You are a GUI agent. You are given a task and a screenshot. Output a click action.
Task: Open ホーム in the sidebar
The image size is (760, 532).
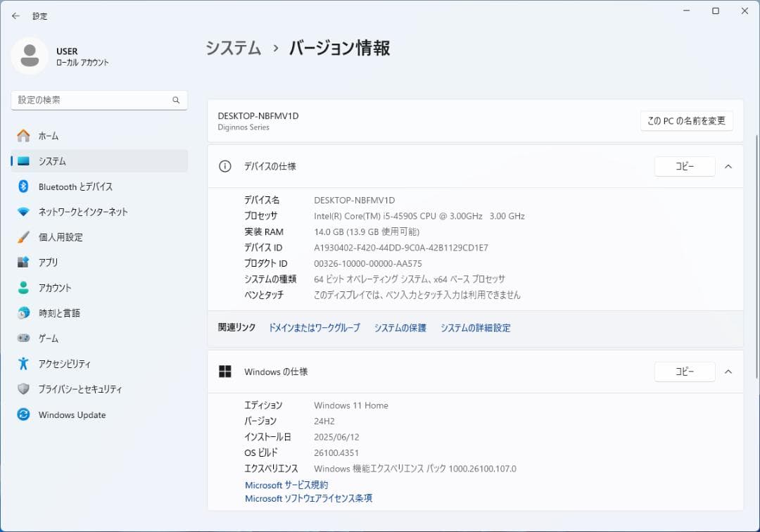click(x=99, y=136)
